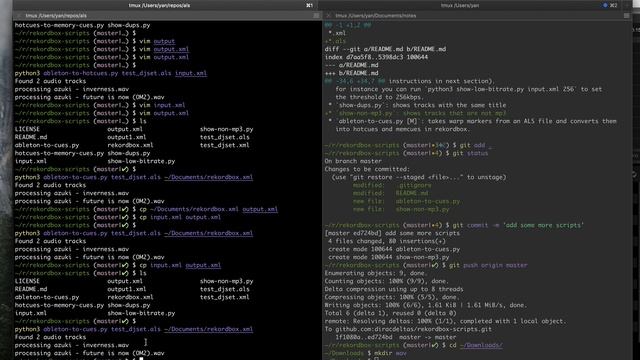This screenshot has height=360, width=640.
Task: Click '[master ed724bd] add some more scripts' line
Action: [392, 233]
